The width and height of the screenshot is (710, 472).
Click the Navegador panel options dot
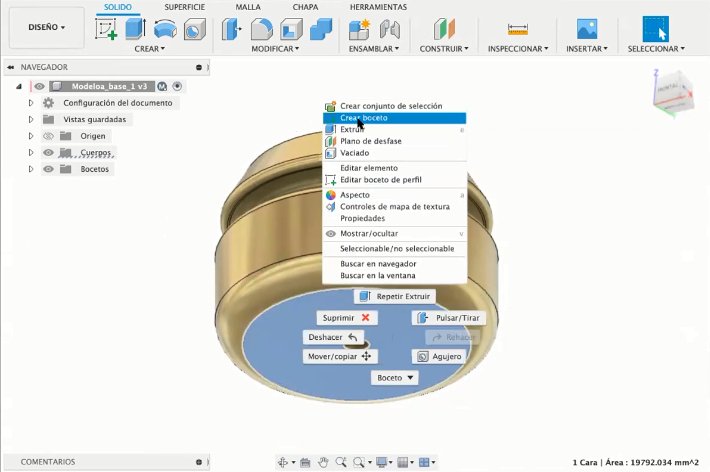click(199, 67)
